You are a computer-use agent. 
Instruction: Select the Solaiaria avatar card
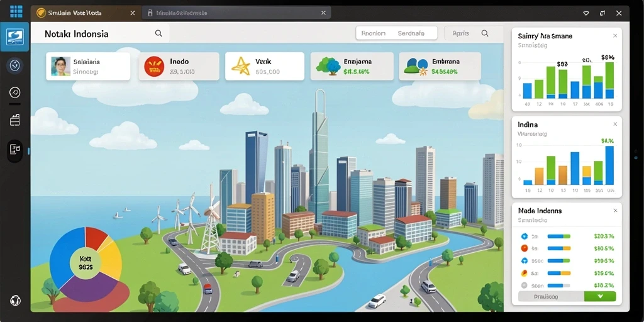click(x=88, y=66)
